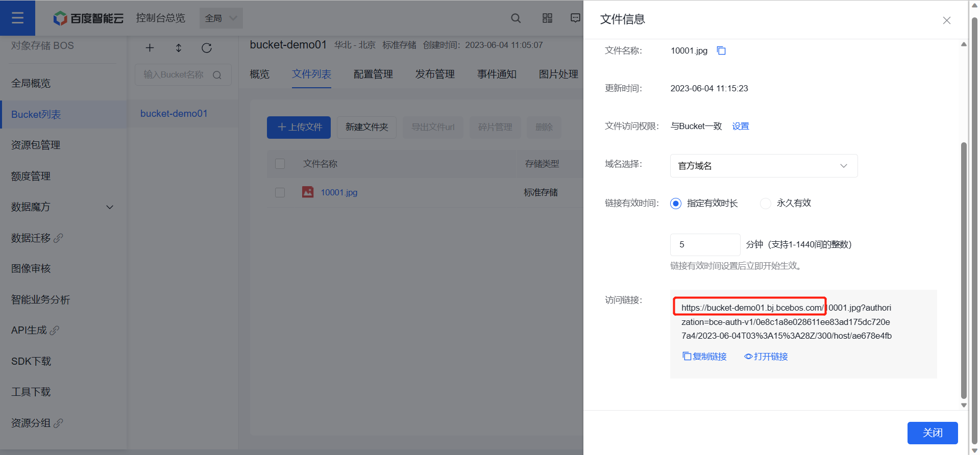This screenshot has width=980, height=455.
Task: Open the 官方域名 domain dropdown
Action: [x=764, y=166]
